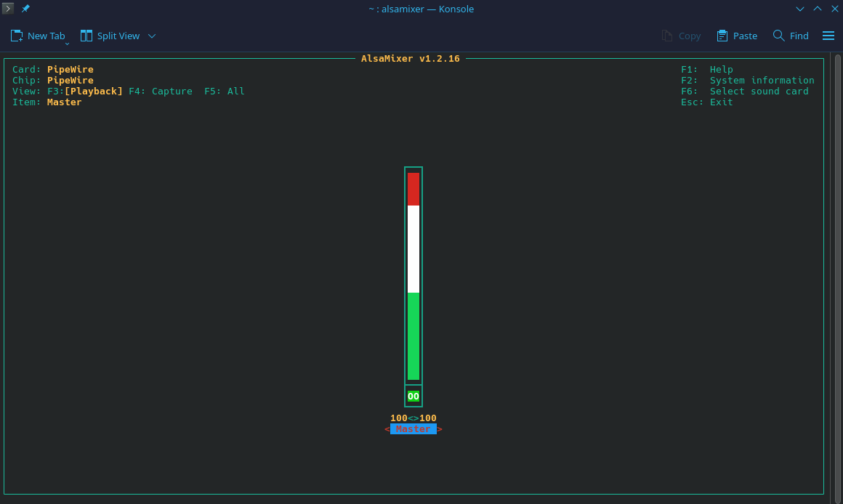Viewport: 843px width, 504px height.
Task: Click the Split View button
Action: pos(110,36)
